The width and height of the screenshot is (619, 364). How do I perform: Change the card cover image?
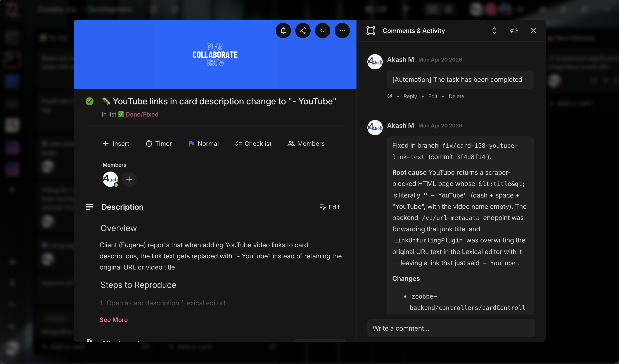point(323,30)
